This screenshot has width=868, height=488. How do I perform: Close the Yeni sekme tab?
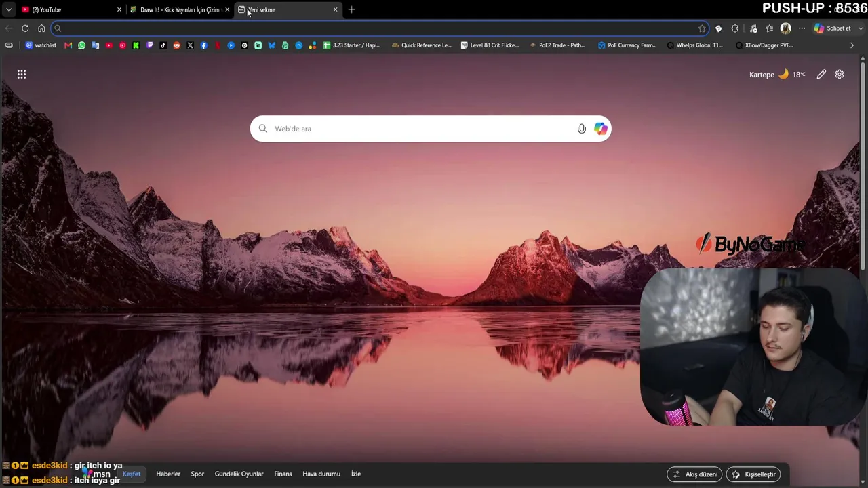(335, 9)
